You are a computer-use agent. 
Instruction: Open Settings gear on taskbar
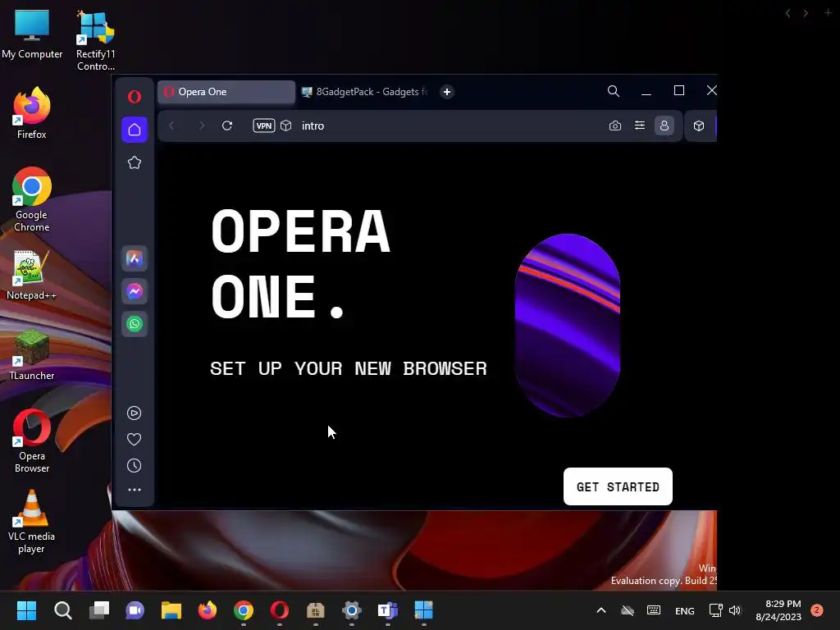point(352,609)
